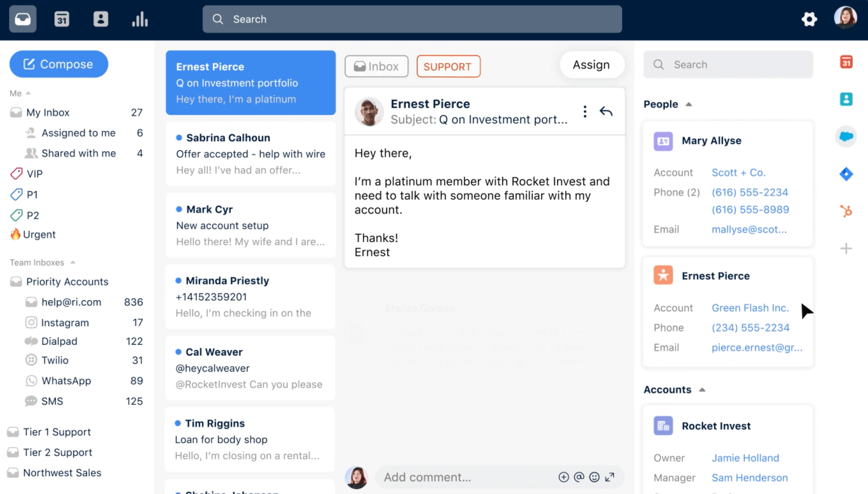
Task: Click the more options icon on Ernest Pierce email
Action: point(585,111)
